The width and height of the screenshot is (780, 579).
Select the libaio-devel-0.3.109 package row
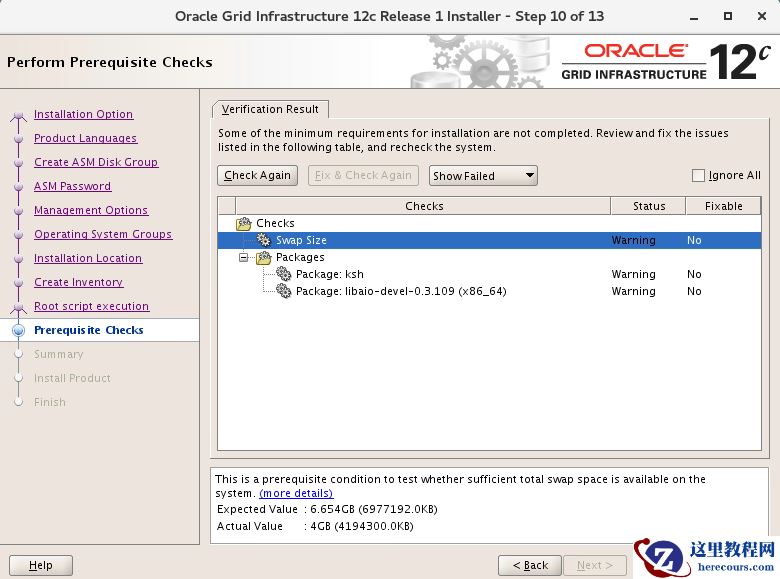(489, 291)
